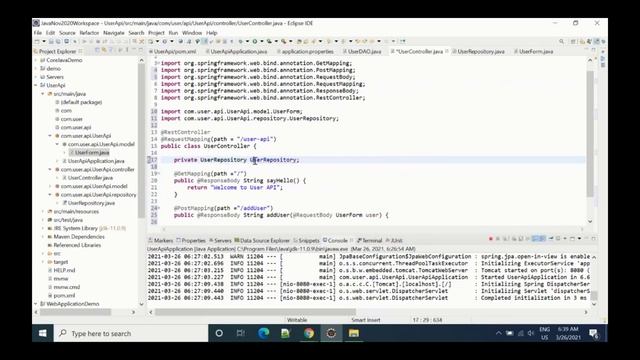
Task: Run the application with green Run icon
Action: (255, 41)
